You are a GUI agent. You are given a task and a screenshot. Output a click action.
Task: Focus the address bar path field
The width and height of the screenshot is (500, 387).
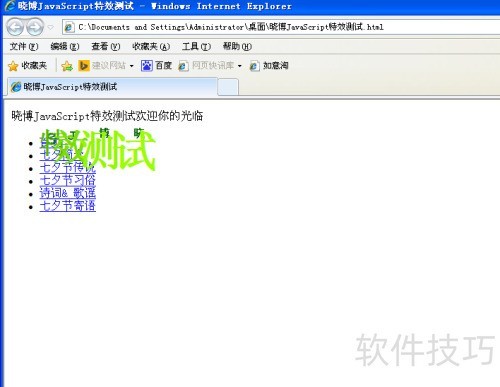280,27
